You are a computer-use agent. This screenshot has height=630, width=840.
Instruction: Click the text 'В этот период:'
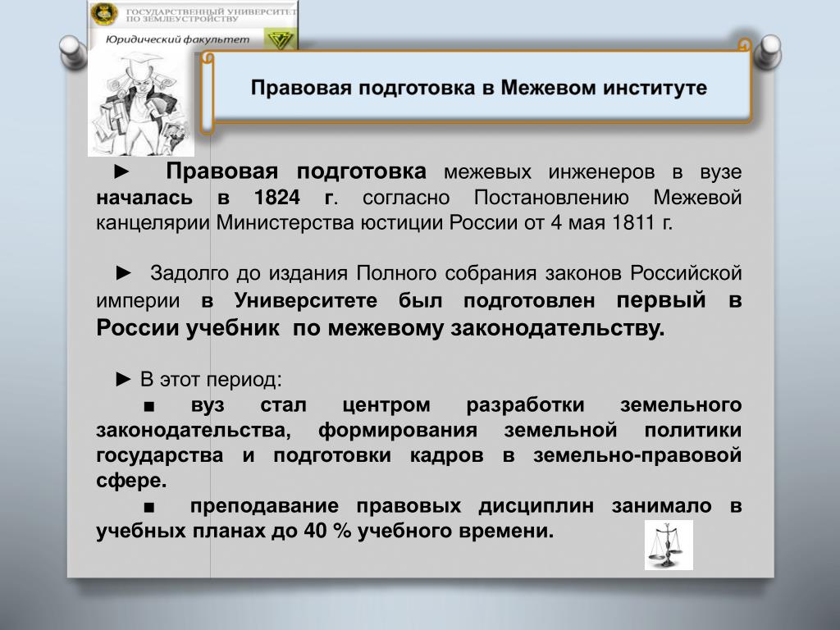pyautogui.click(x=211, y=379)
